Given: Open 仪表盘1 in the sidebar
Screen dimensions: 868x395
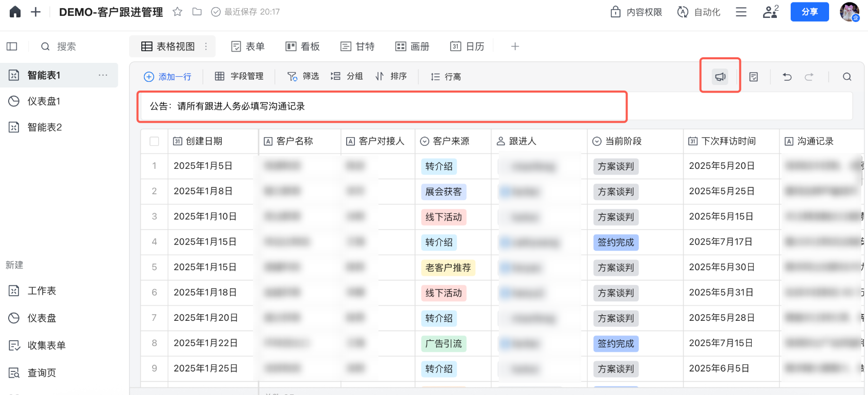Looking at the screenshot, I should pos(44,101).
